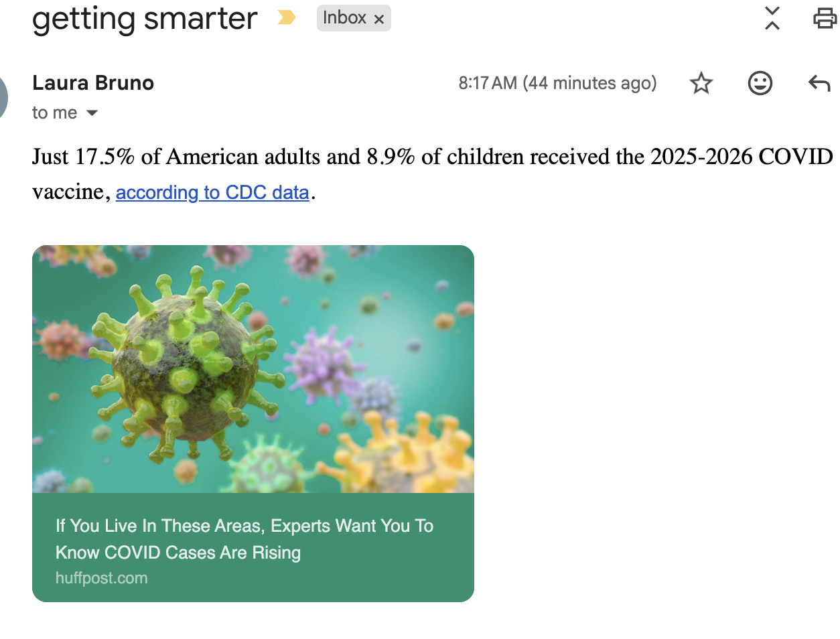Click the email body paragraph about vaccines

pyautogui.click(x=433, y=174)
